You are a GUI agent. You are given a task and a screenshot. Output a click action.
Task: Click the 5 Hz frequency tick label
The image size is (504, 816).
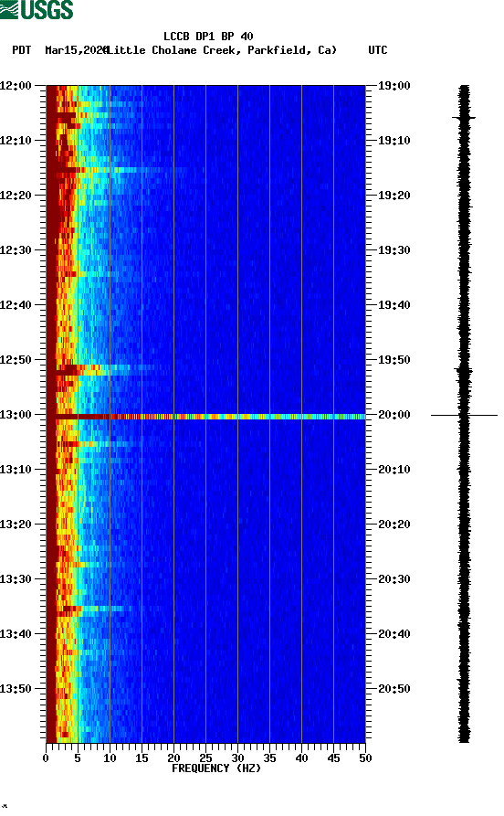click(x=78, y=758)
